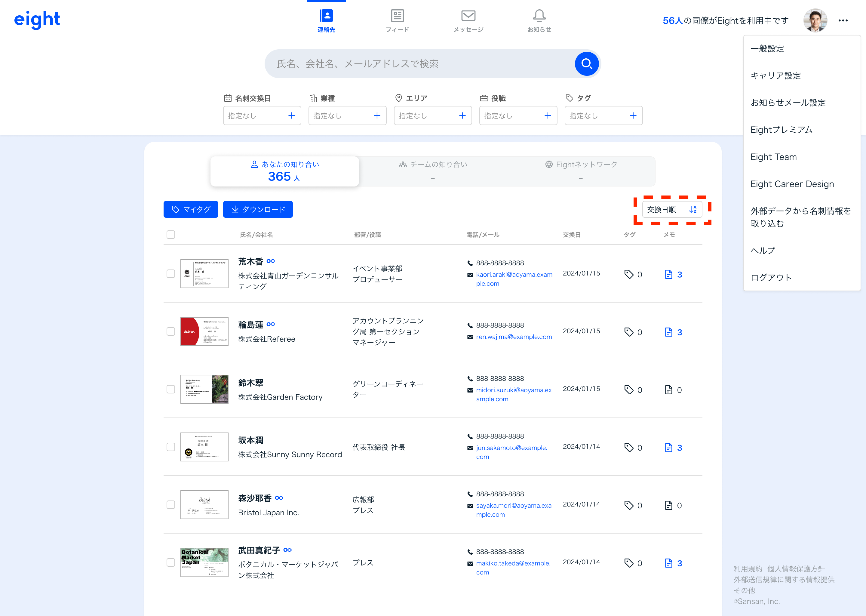Select 一般設定 from the menu
866x616 pixels.
click(x=767, y=48)
